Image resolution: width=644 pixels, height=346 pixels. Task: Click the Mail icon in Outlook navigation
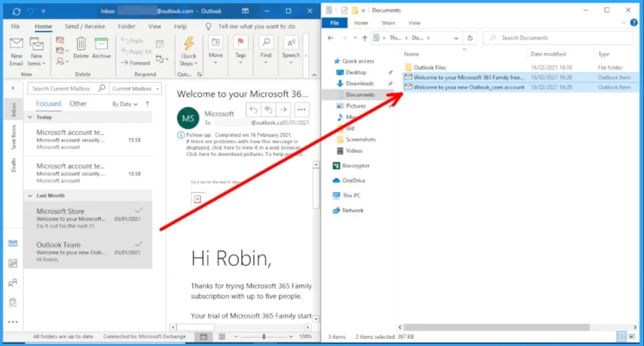[x=13, y=243]
